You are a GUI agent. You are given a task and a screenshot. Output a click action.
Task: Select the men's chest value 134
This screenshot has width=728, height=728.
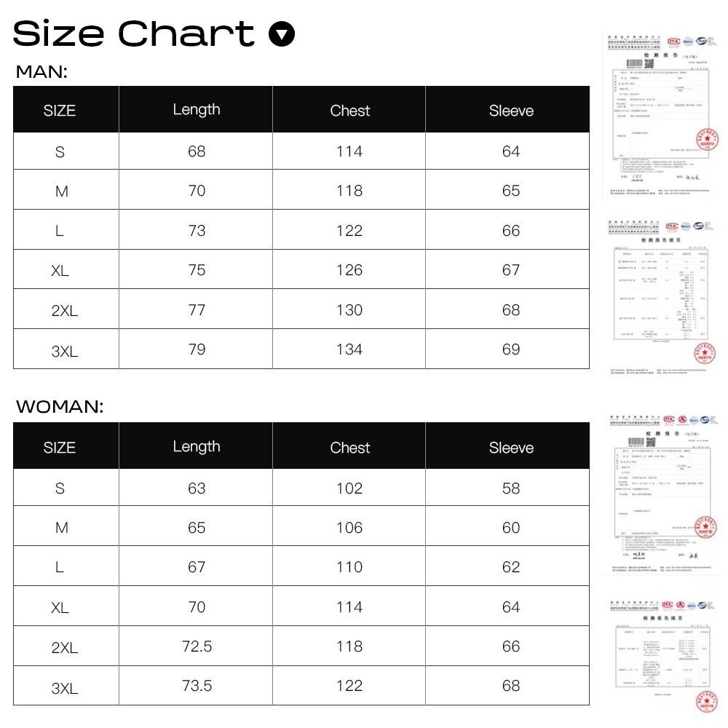tap(349, 349)
